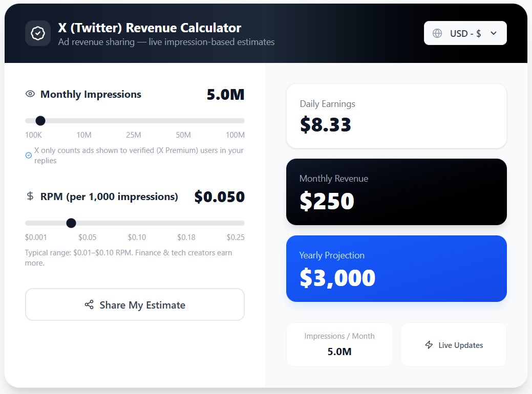Open the USD currency dropdown

(x=465, y=33)
